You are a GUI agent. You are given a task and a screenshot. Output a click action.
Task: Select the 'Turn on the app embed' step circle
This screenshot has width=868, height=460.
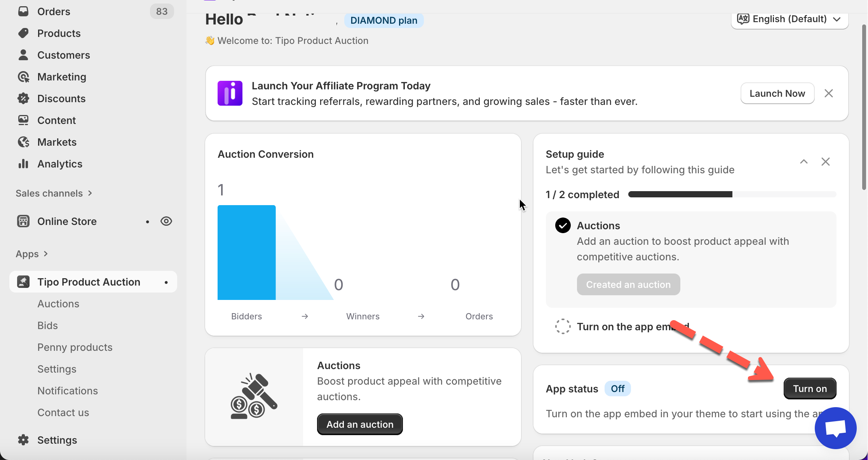[563, 326]
